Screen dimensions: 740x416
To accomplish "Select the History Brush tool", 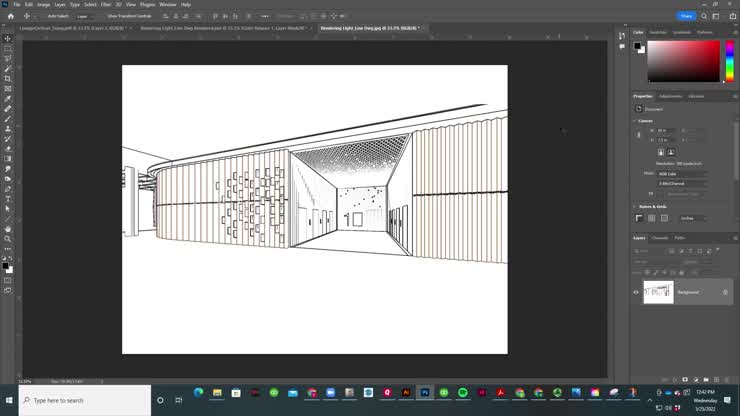I will 8,139.
